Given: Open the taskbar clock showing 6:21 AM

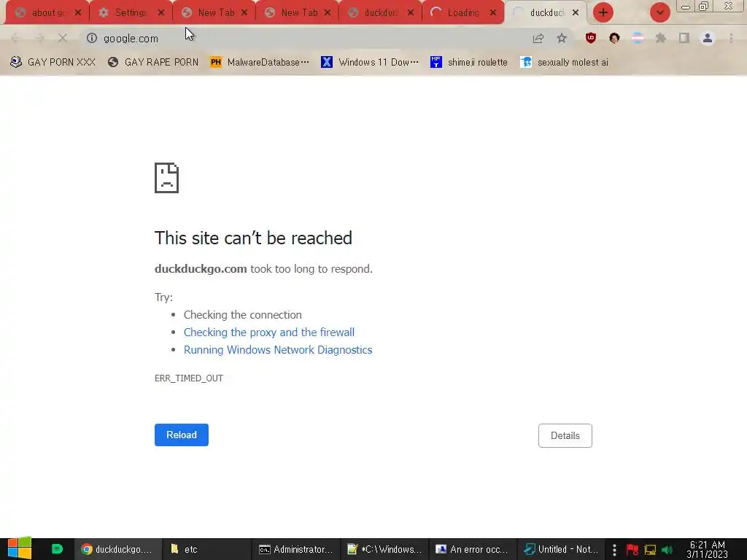Looking at the screenshot, I should coord(708,550).
